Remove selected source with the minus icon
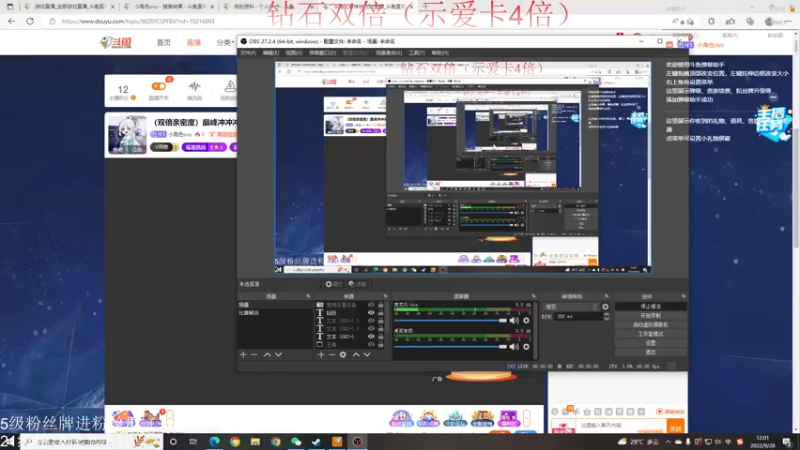800x450 pixels. tap(332, 355)
